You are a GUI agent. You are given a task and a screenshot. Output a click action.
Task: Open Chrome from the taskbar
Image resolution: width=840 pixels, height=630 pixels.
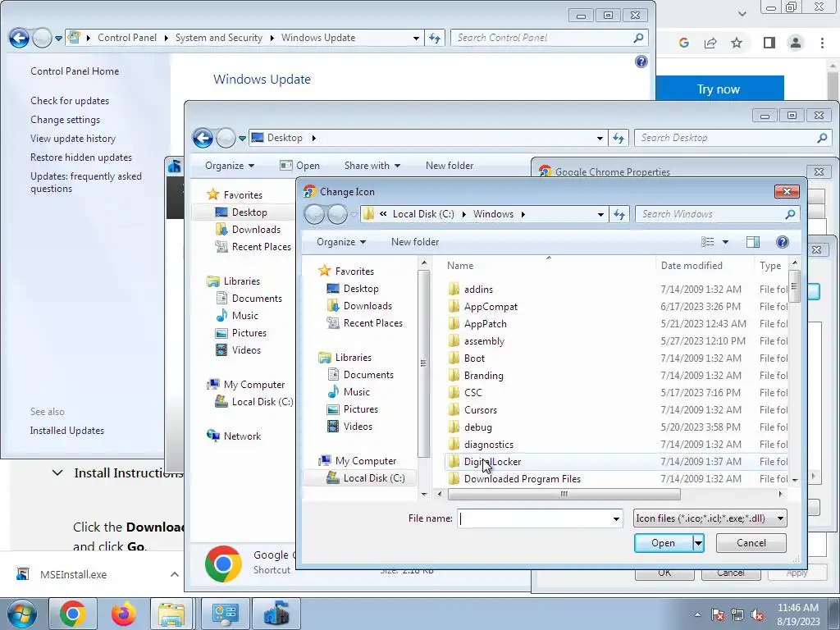click(73, 614)
